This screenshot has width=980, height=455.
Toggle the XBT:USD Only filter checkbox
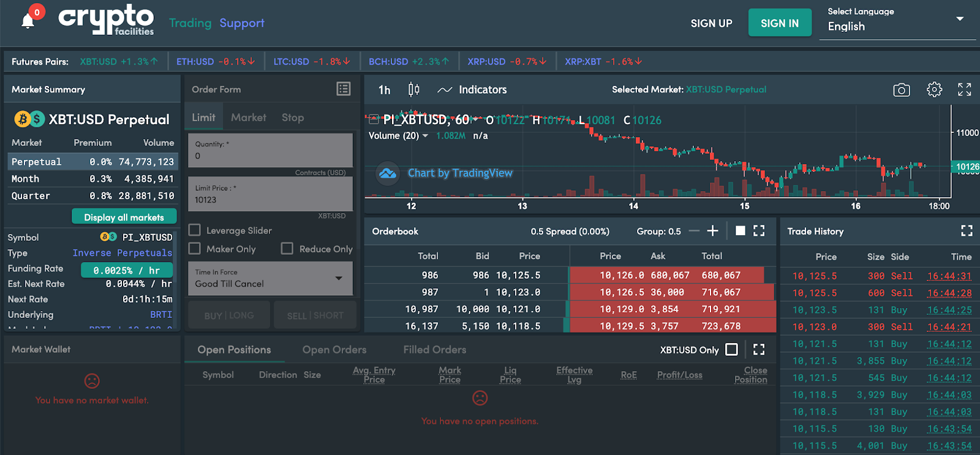[x=731, y=350]
